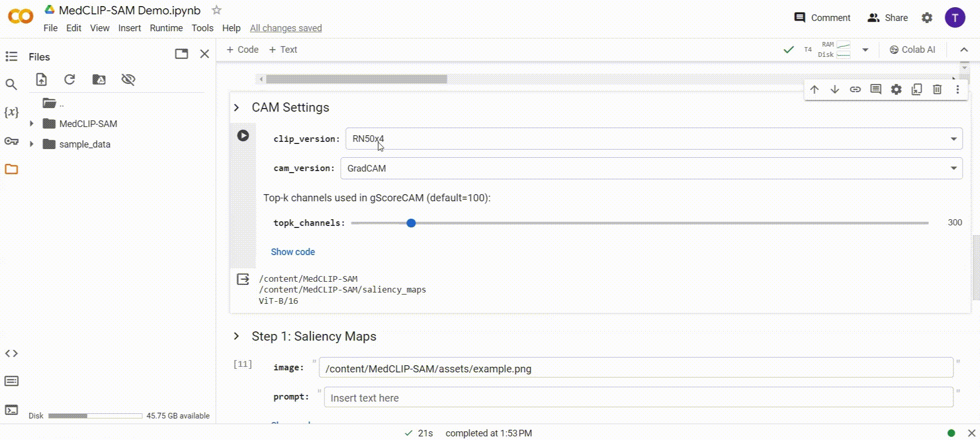Delete the cell trash icon
Screen dimensions: 980x440
click(x=937, y=90)
